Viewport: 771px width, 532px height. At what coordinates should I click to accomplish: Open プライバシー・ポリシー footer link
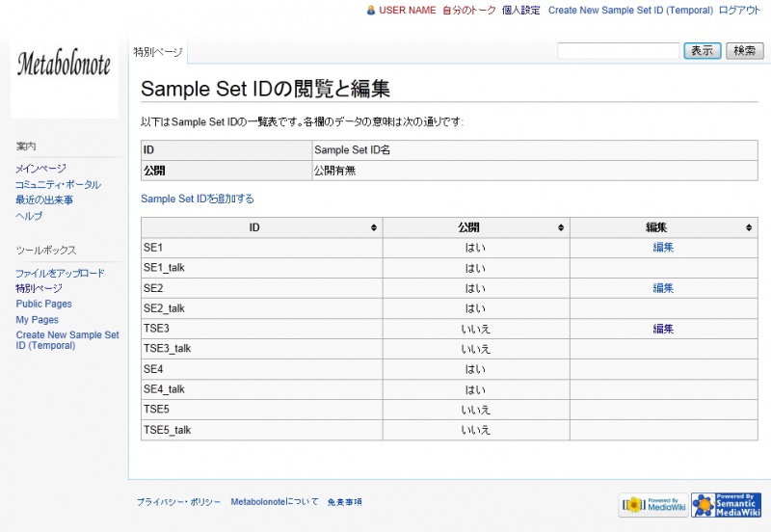coord(178,502)
